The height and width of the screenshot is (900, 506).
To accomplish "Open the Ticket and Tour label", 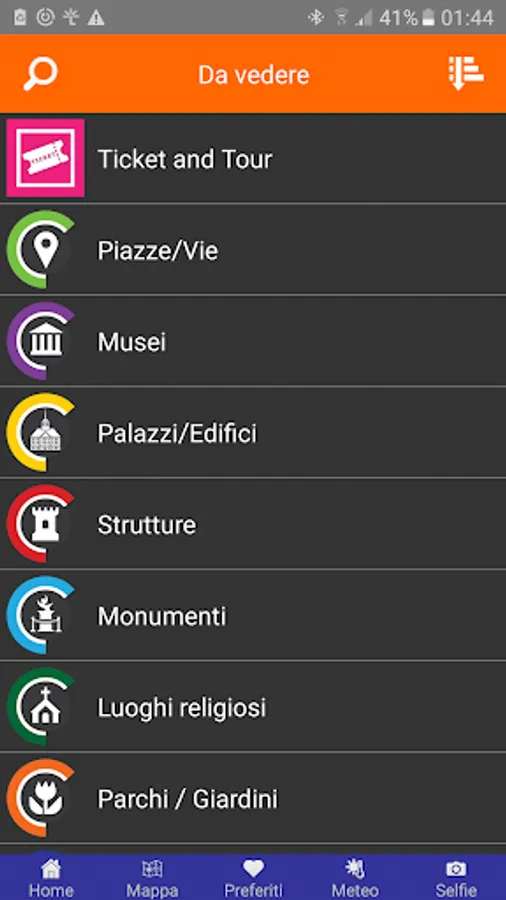I will point(185,159).
